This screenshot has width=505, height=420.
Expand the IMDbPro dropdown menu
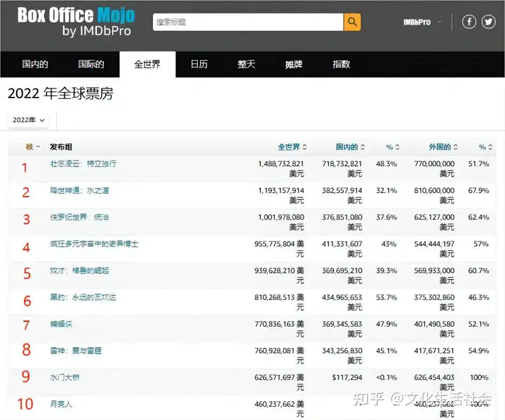[422, 22]
